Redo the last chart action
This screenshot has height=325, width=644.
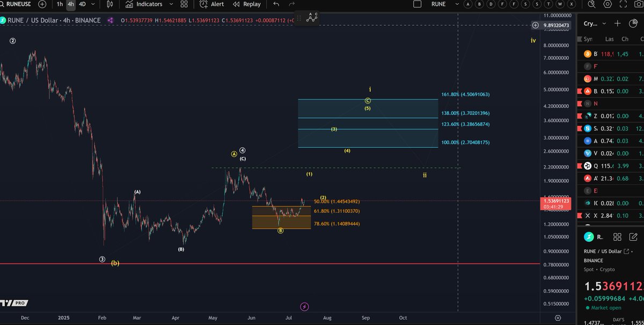click(292, 4)
